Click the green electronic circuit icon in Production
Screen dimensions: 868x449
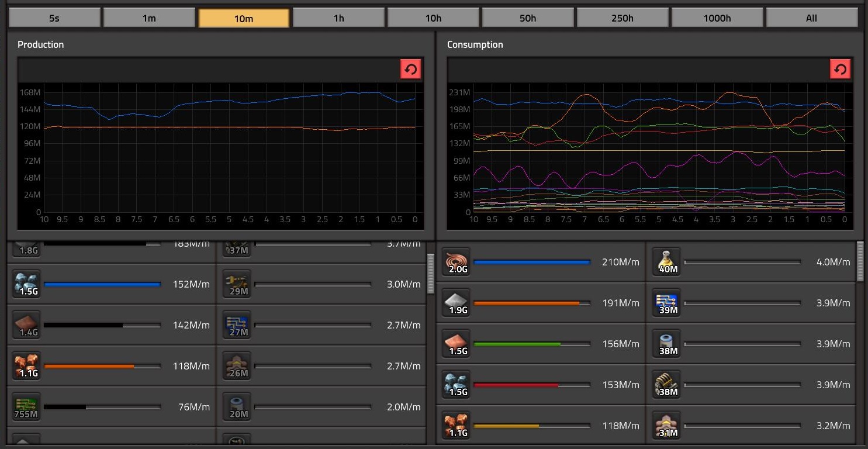(x=26, y=407)
